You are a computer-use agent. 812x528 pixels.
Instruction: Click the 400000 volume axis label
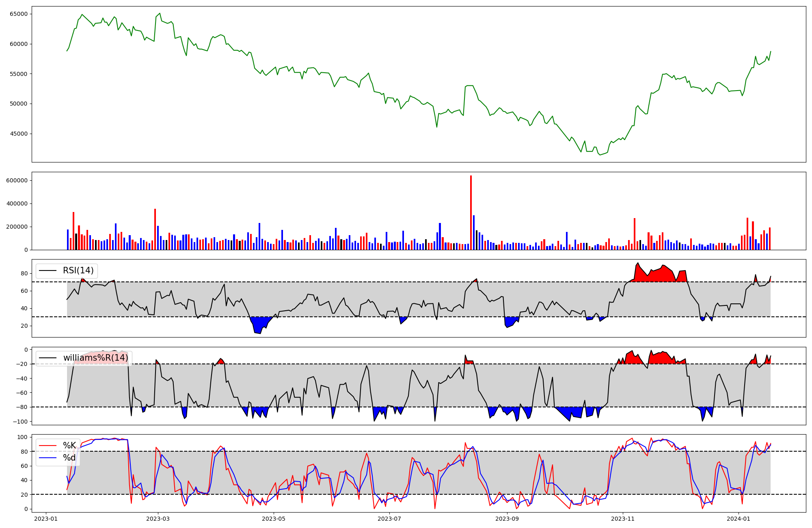click(17, 203)
